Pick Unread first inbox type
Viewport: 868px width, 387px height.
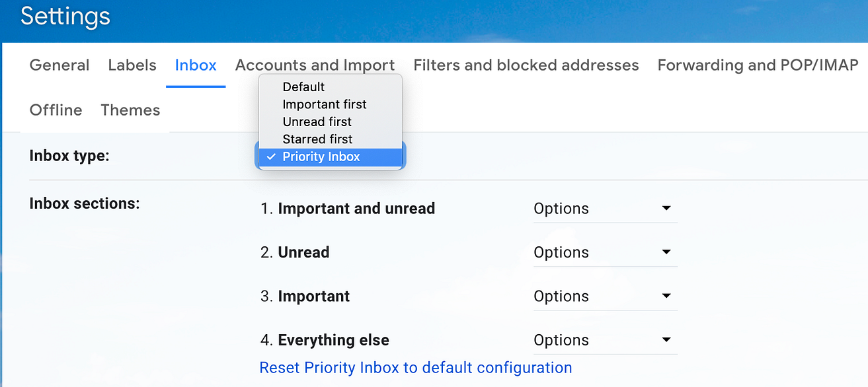tap(317, 122)
